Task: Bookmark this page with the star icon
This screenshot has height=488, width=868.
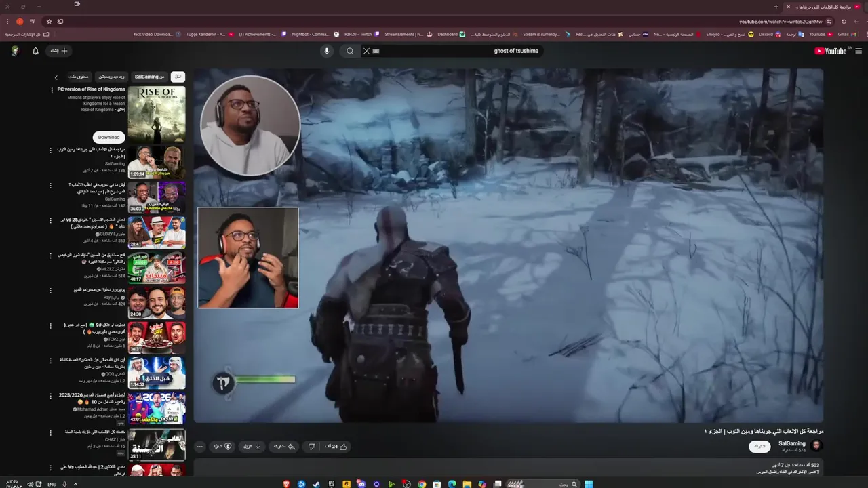Action: (x=49, y=22)
